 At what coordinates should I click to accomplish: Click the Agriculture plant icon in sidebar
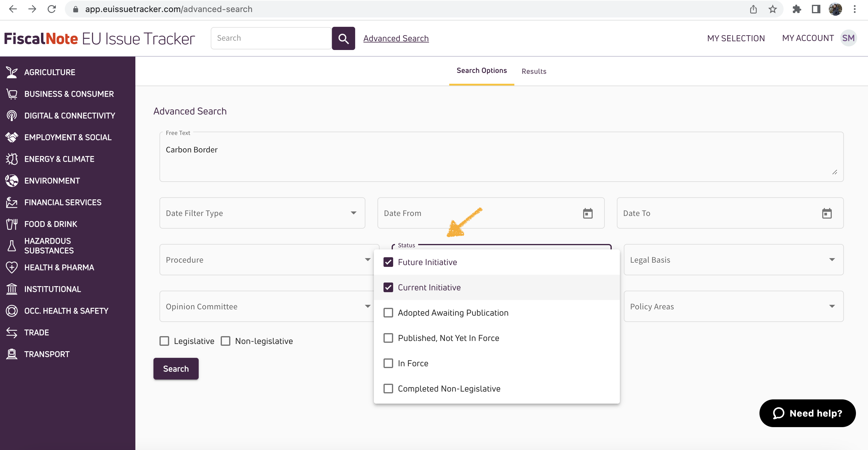(x=12, y=72)
